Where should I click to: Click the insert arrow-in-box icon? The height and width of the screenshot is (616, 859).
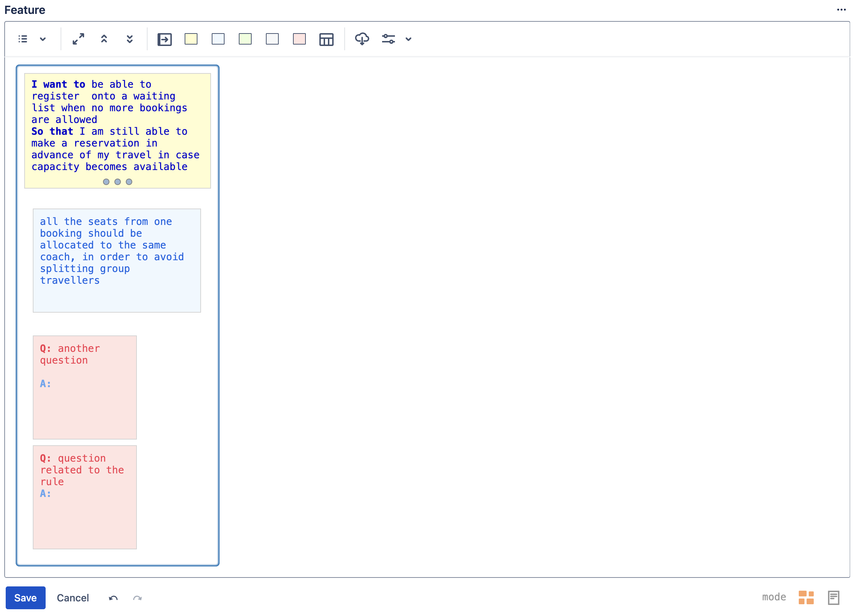(x=165, y=40)
